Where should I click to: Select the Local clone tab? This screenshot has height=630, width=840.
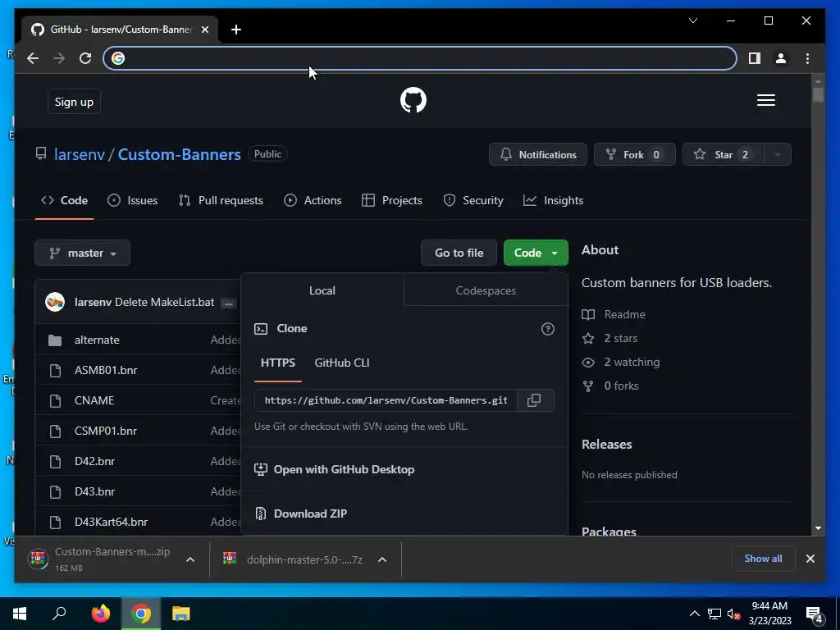(x=322, y=290)
